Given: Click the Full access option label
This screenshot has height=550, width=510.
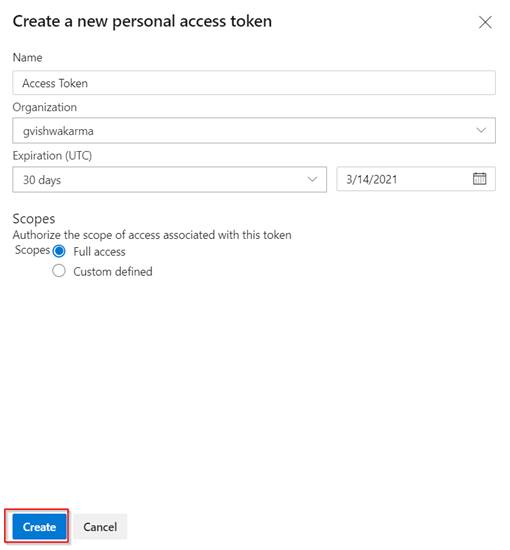Looking at the screenshot, I should 99,251.
